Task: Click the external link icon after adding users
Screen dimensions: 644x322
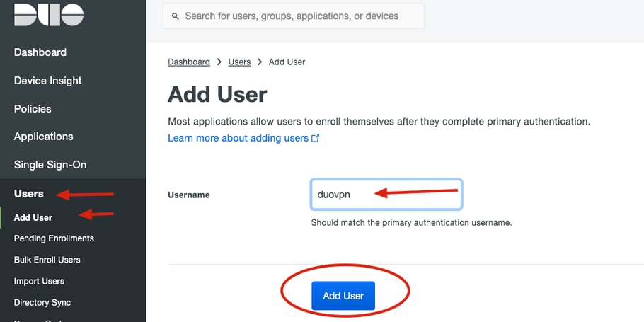Action: [x=316, y=139]
